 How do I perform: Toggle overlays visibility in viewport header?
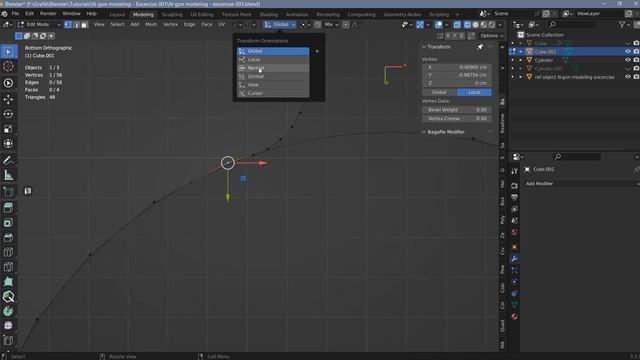coord(439,24)
